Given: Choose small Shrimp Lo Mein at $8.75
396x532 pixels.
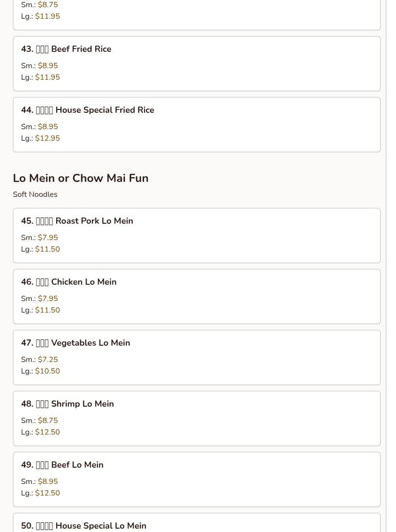Looking at the screenshot, I should pos(48,421).
